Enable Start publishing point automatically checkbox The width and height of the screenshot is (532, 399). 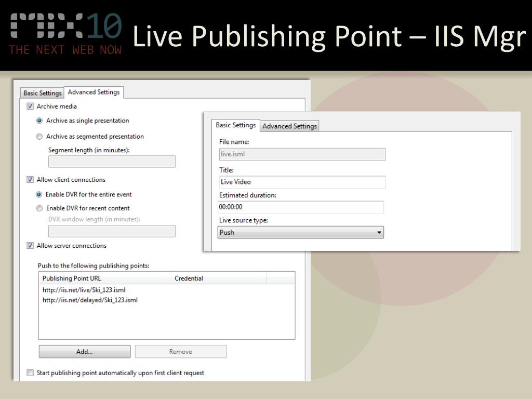30,373
